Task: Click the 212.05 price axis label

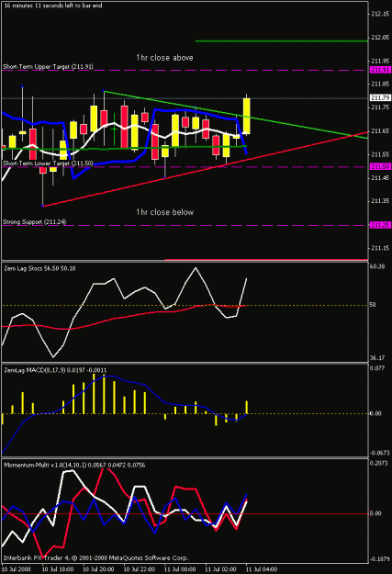Action: (x=380, y=38)
